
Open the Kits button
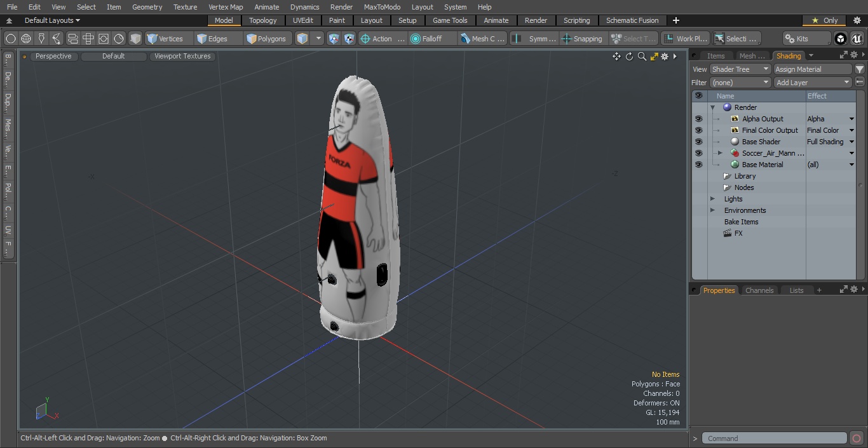pos(806,39)
